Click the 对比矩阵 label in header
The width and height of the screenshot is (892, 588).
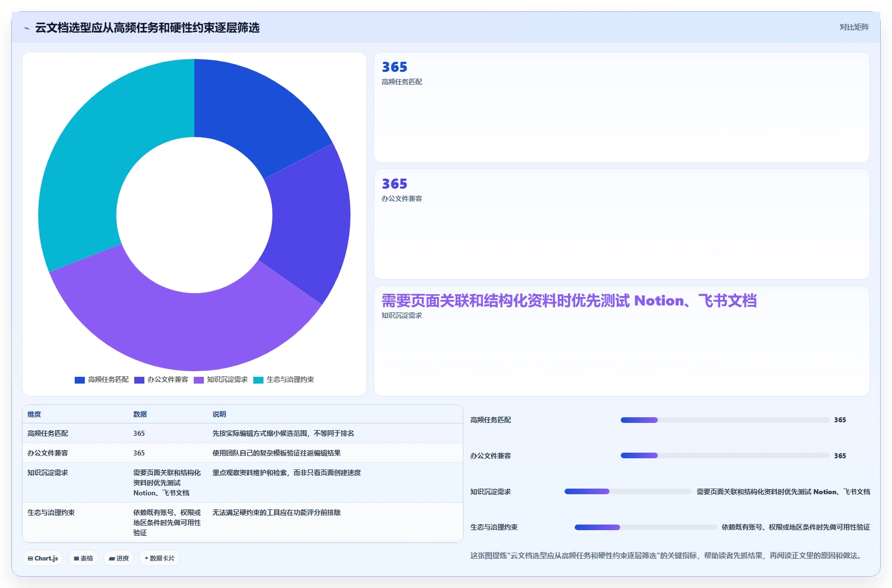tap(854, 27)
